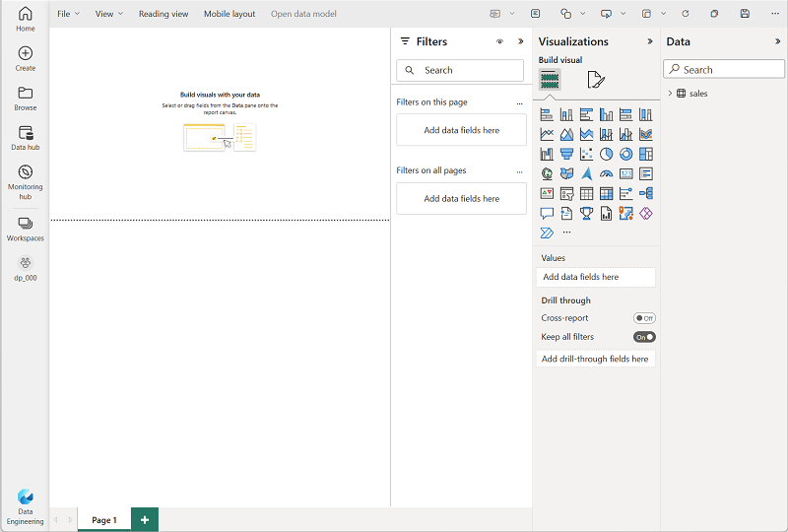788x532 pixels.
Task: Select the stacked bar chart visual
Action: 547,114
